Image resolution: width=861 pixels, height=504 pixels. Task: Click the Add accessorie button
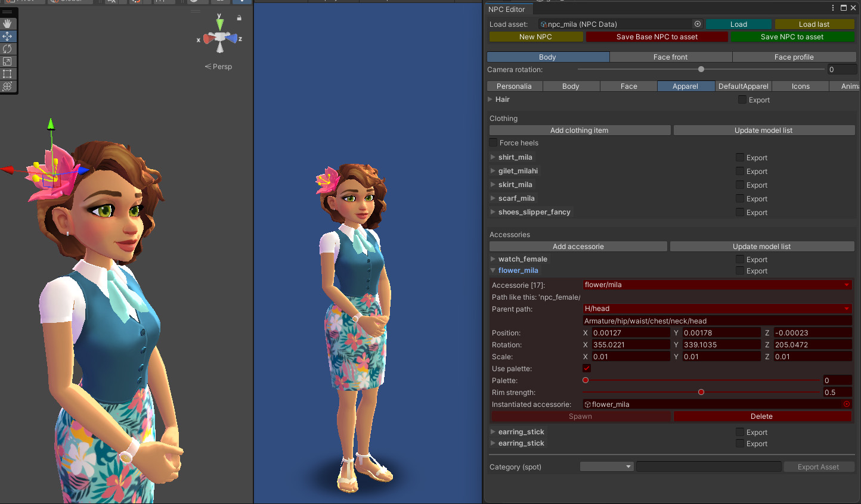coord(578,247)
